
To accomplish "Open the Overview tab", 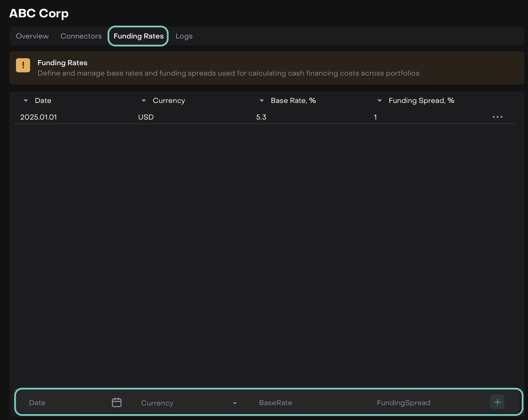I will [32, 36].
